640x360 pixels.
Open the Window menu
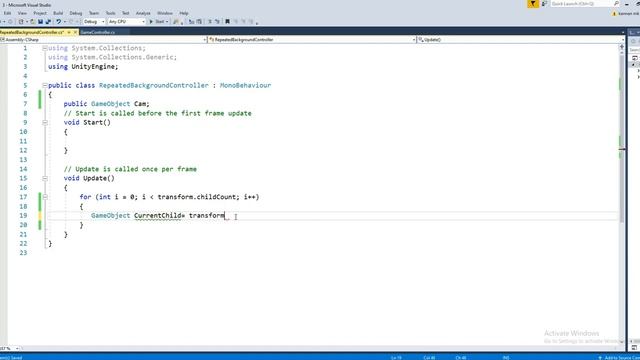tap(165, 13)
